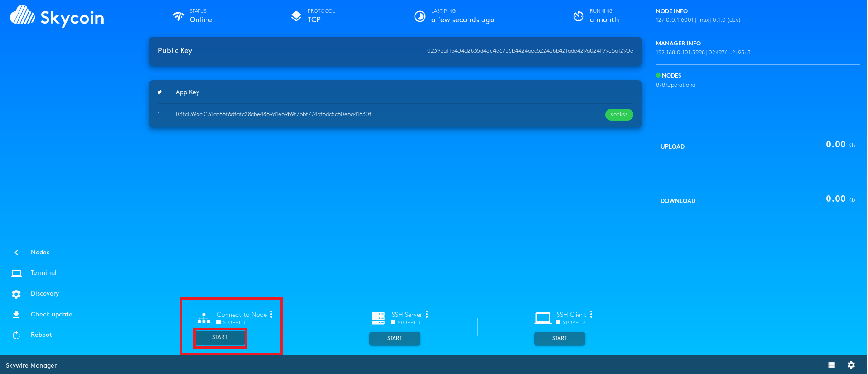Click the Skywire Manager label
Viewport: 868px width, 374px height.
(x=31, y=365)
